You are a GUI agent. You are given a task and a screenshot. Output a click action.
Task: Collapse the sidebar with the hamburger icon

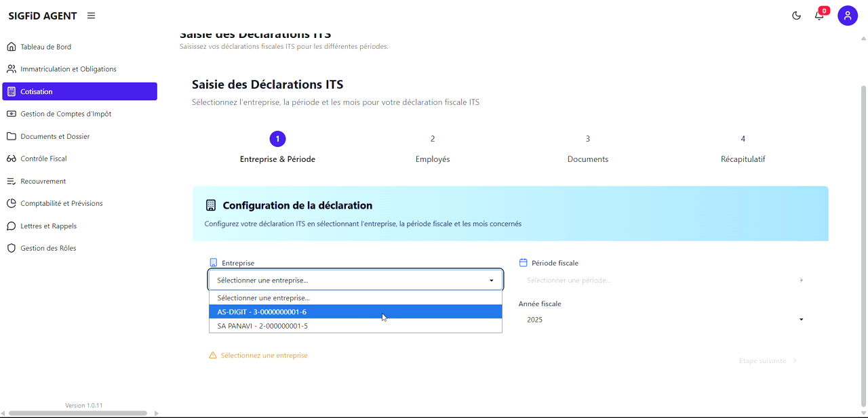pos(91,15)
